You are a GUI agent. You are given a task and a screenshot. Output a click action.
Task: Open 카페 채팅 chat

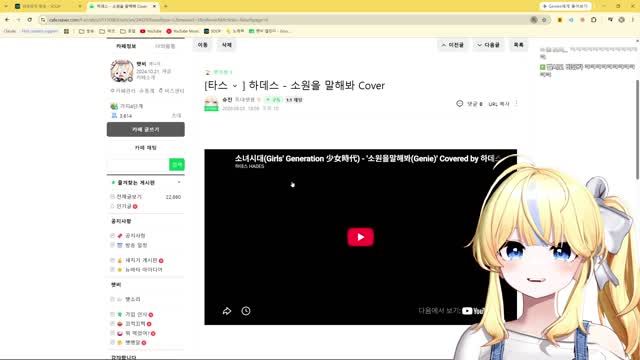146,147
